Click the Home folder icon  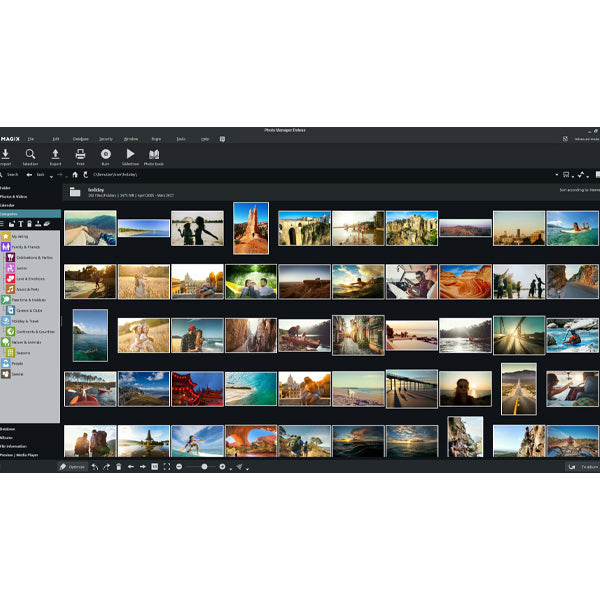coord(75,175)
